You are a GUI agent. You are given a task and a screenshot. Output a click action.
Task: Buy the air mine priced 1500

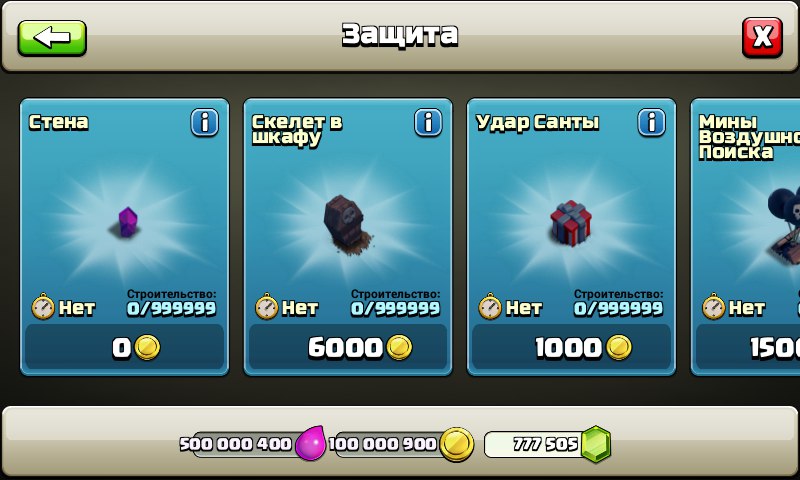[748, 348]
